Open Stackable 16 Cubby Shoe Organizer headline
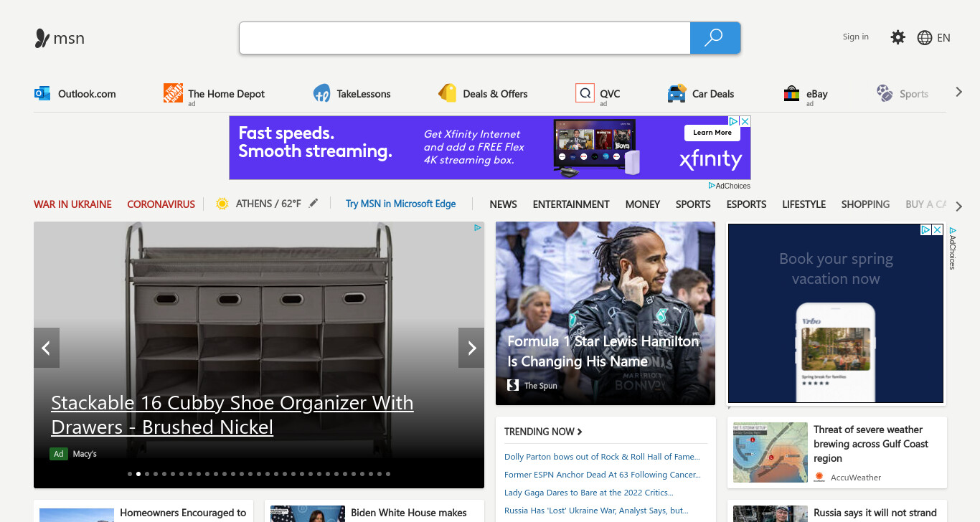The width and height of the screenshot is (980, 522). [232, 414]
